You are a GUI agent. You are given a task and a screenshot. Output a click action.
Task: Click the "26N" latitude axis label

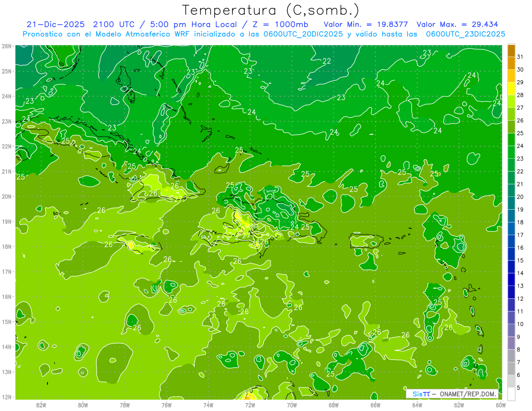click(7, 46)
